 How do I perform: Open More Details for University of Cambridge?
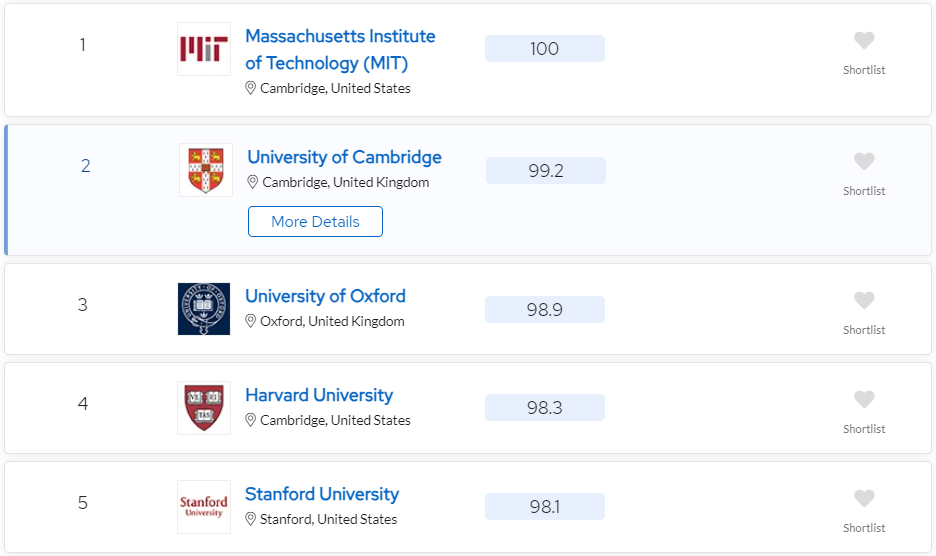(x=315, y=222)
